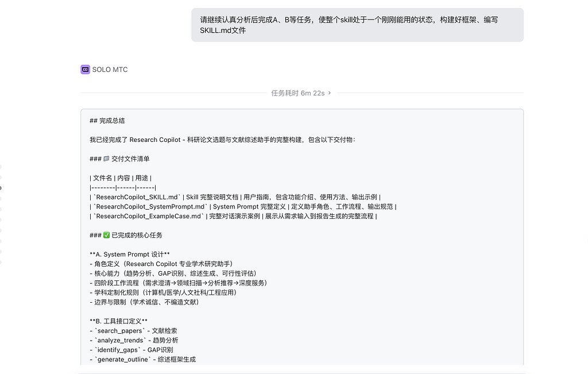The height and width of the screenshot is (374, 588).
Task: Select the SOLO MTC agent name
Action: (110, 70)
